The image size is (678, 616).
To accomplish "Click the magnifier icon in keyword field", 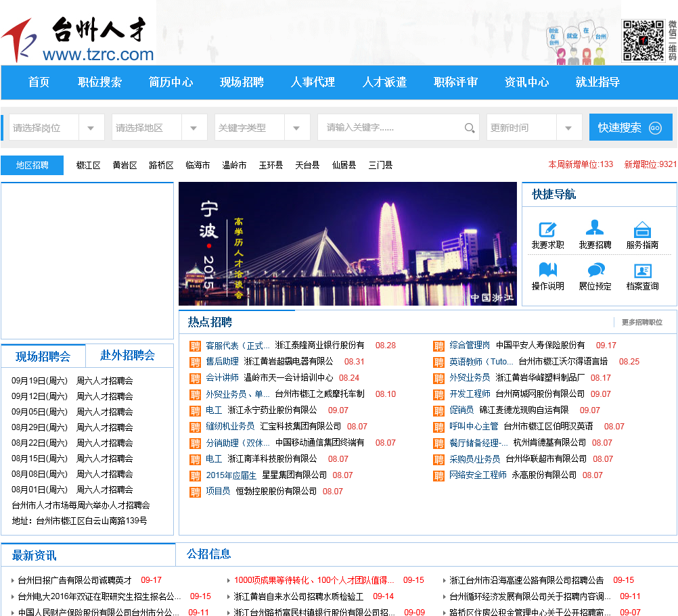I will click(470, 128).
